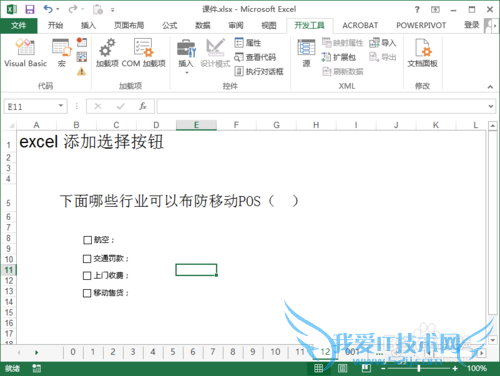Open Expansion Packs (扩展包)

339,57
